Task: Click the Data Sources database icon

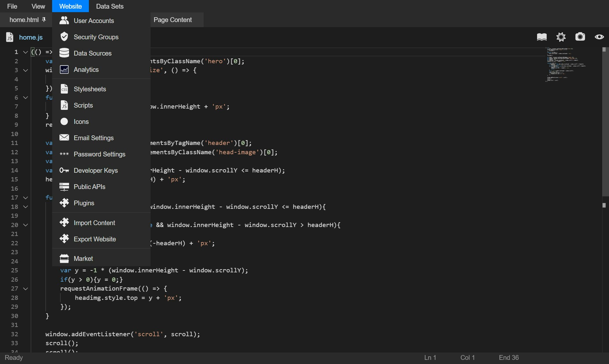Action: pyautogui.click(x=64, y=53)
